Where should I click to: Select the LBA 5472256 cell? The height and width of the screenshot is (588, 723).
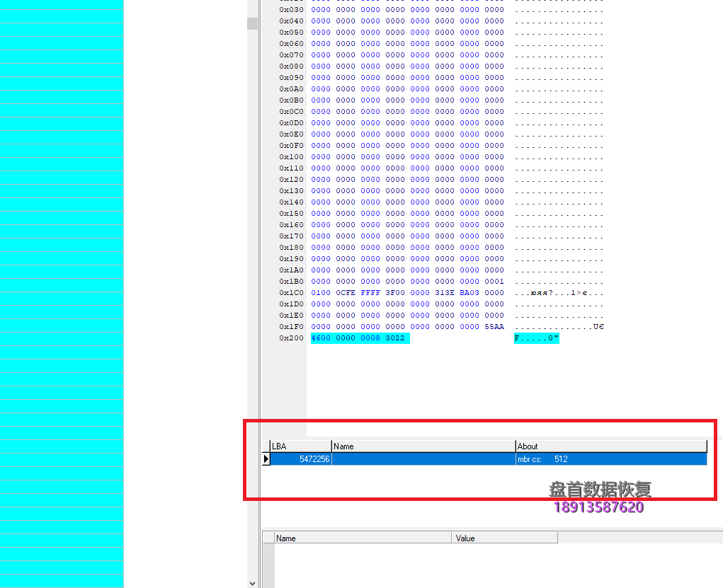(302, 459)
